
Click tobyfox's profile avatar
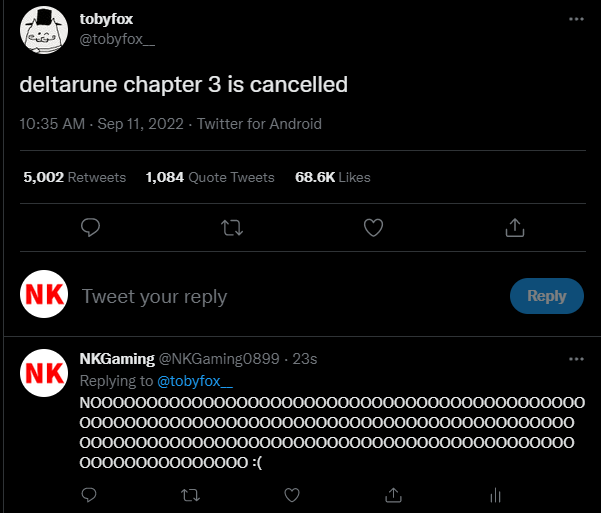pos(43,31)
